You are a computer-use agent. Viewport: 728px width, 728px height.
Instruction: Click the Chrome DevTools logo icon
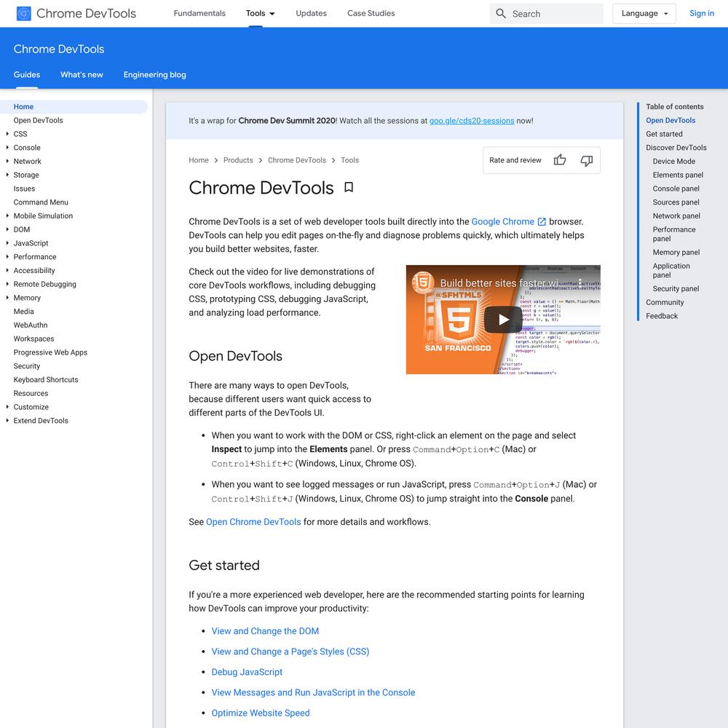24,13
